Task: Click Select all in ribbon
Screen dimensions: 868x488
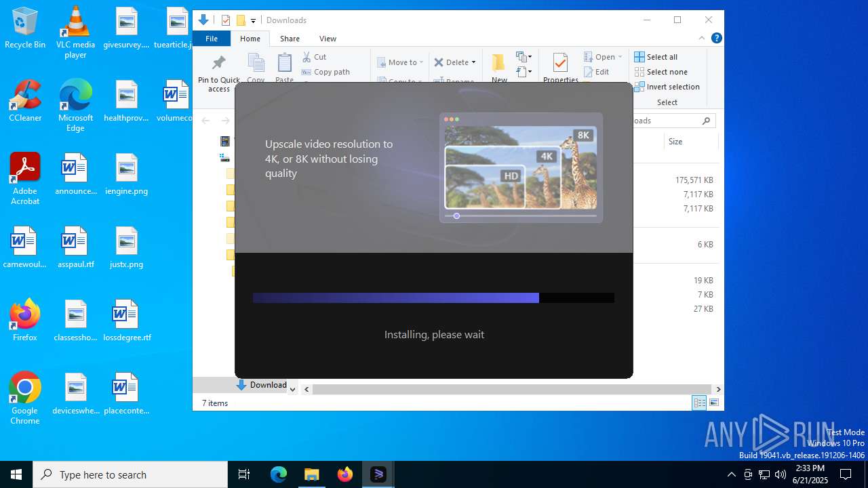Action: (655, 57)
